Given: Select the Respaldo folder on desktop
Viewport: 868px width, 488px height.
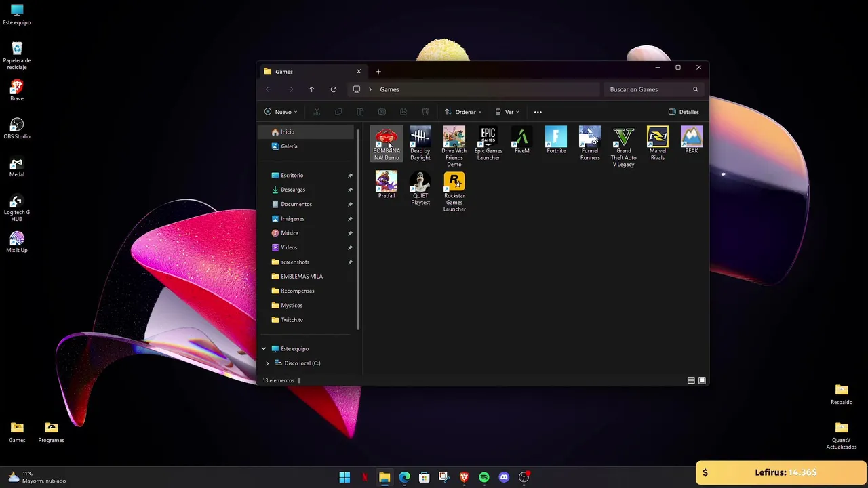Looking at the screenshot, I should pyautogui.click(x=842, y=394).
